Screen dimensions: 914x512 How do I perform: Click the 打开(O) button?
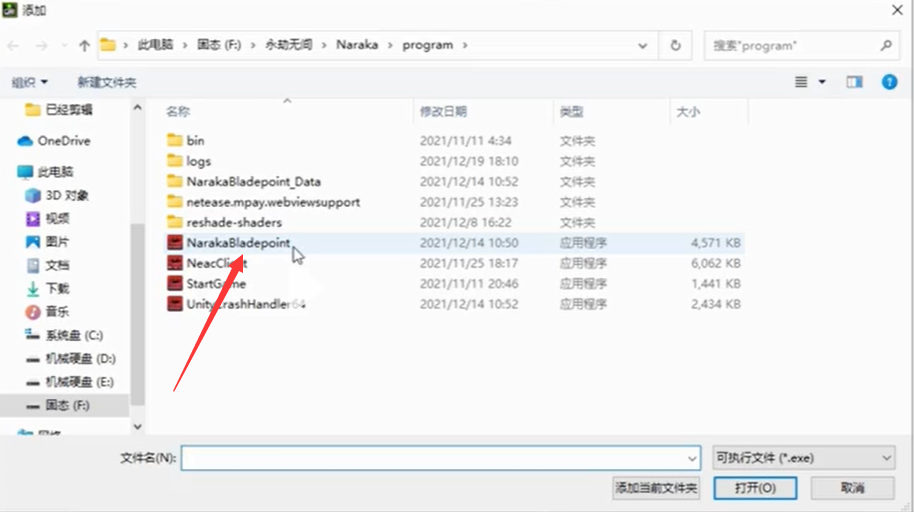pyautogui.click(x=755, y=488)
